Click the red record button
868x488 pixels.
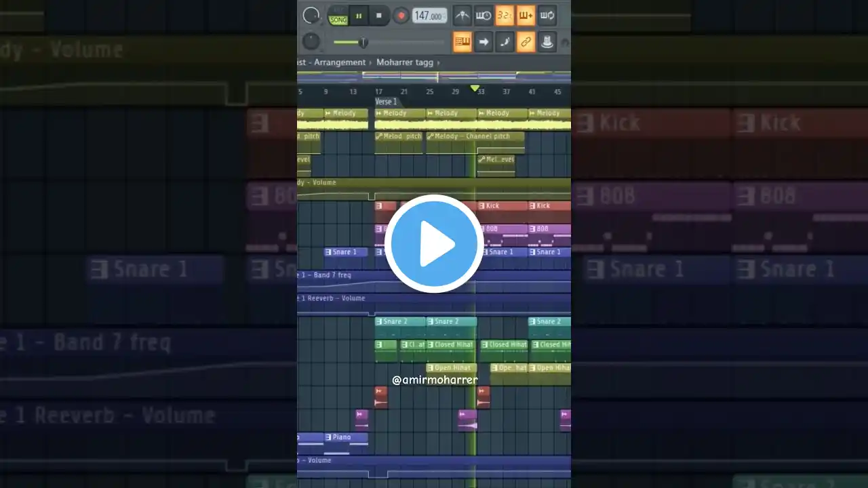click(401, 15)
